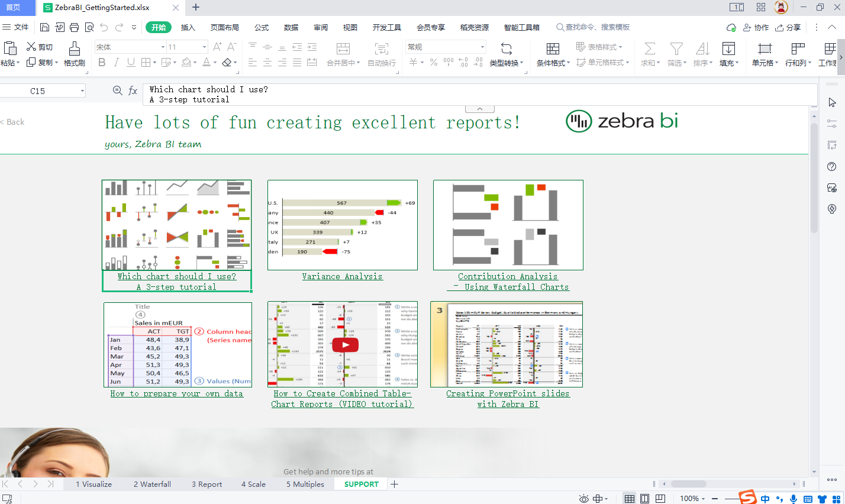Viewport: 845px width, 504px height.
Task: Open the File (文件) menu
Action: 16,27
